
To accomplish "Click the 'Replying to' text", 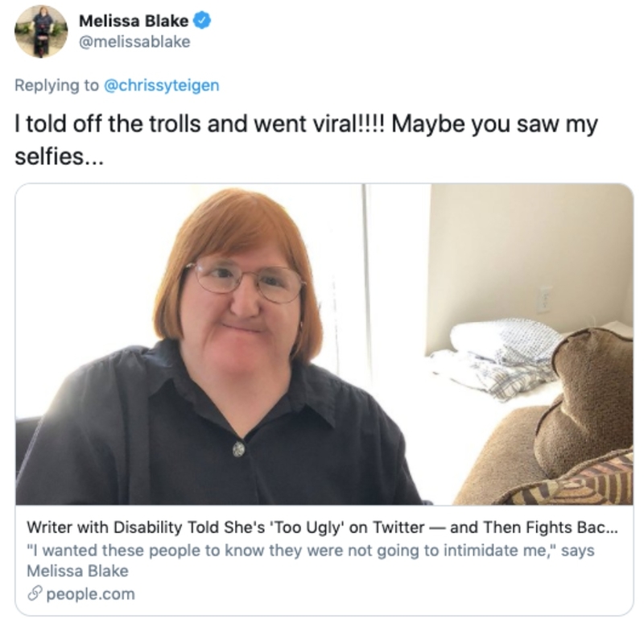I will (x=57, y=85).
